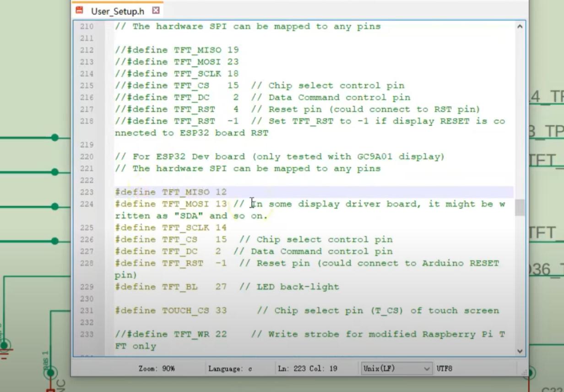Image resolution: width=564 pixels, height=392 pixels.
Task: Click '//#define TFT_WR 22' text
Action: [171, 334]
